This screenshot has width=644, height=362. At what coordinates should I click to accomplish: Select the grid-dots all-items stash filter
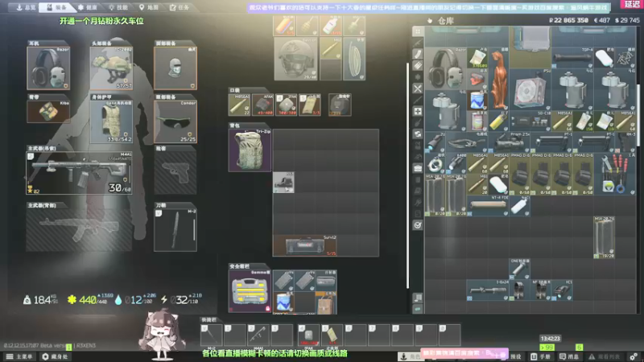418,31
